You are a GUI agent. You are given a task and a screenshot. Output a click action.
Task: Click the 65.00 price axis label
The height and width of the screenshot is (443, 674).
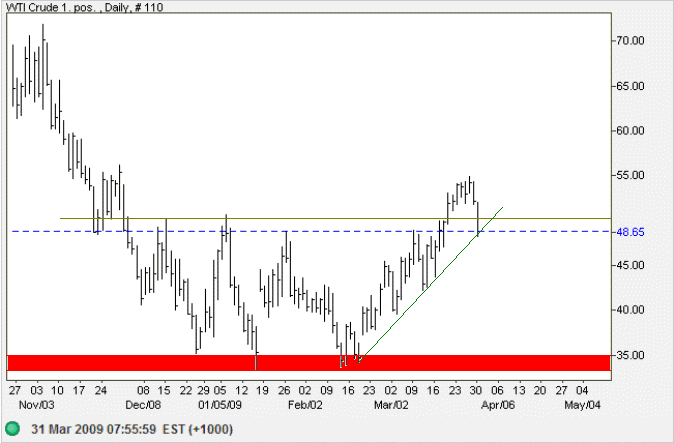[631, 86]
